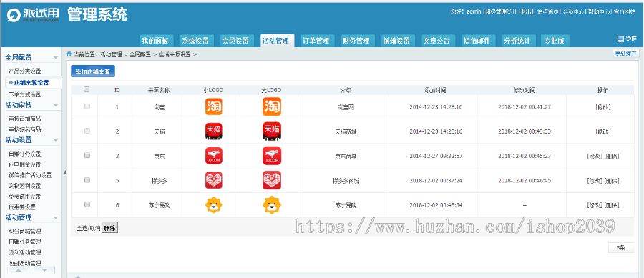Image resolution: width=644 pixels, height=278 pixels.
Task: Click the 京东 large LOGO icon
Action: pyautogui.click(x=272, y=156)
